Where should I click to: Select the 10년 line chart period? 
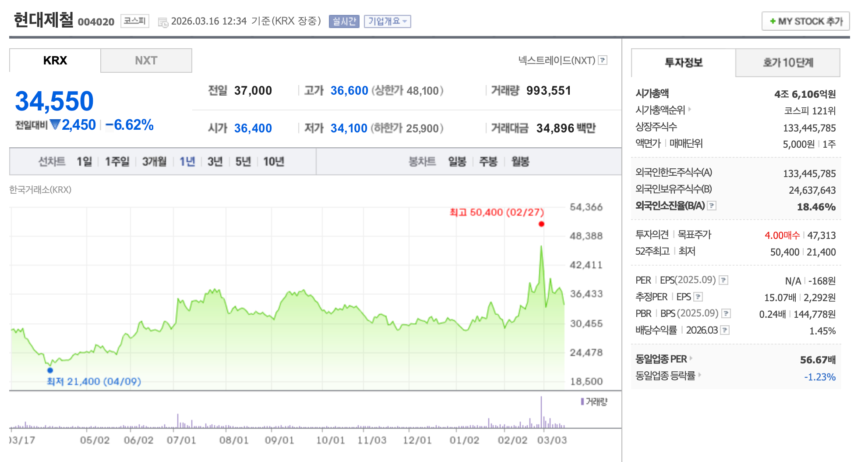[x=274, y=162]
